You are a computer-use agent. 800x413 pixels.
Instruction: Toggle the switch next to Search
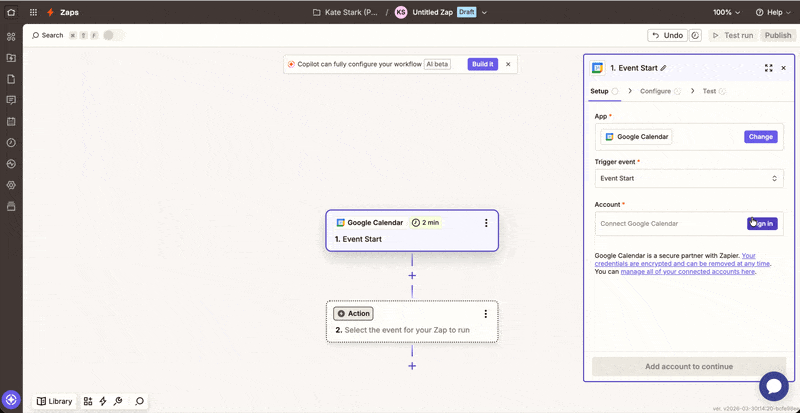click(x=113, y=35)
